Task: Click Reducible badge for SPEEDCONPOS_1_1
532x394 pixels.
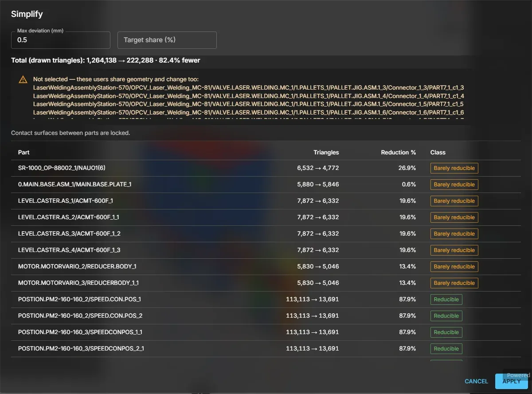Action: [446, 332]
